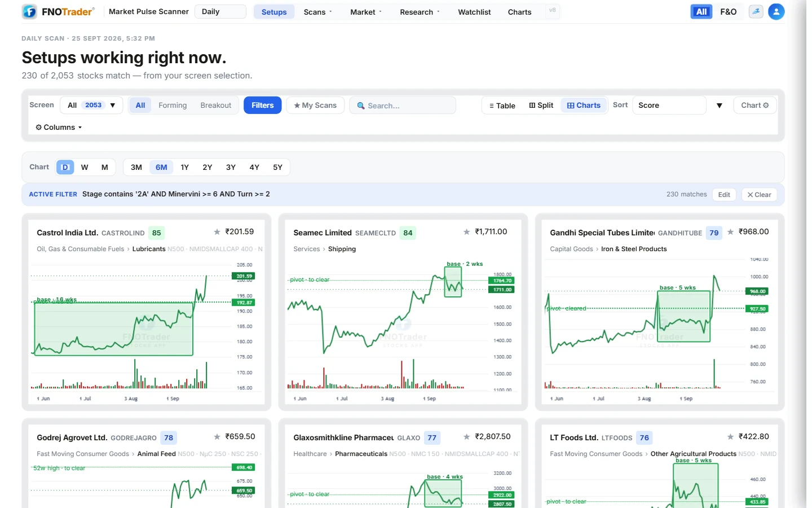The width and height of the screenshot is (812, 508).
Task: Expand the Scans menu
Action: coord(318,12)
